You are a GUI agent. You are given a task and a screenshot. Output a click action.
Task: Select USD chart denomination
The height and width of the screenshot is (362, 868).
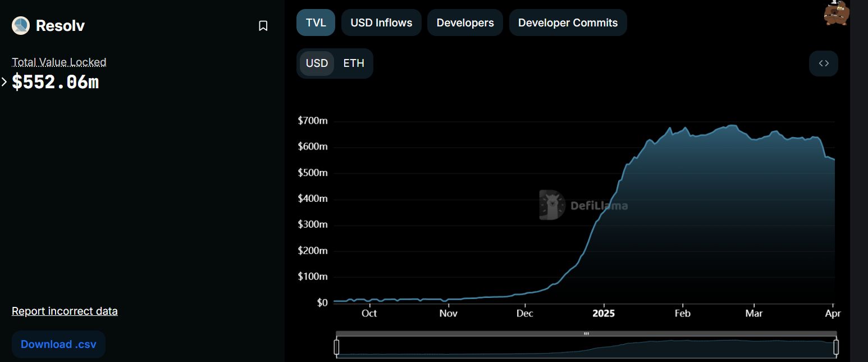317,64
